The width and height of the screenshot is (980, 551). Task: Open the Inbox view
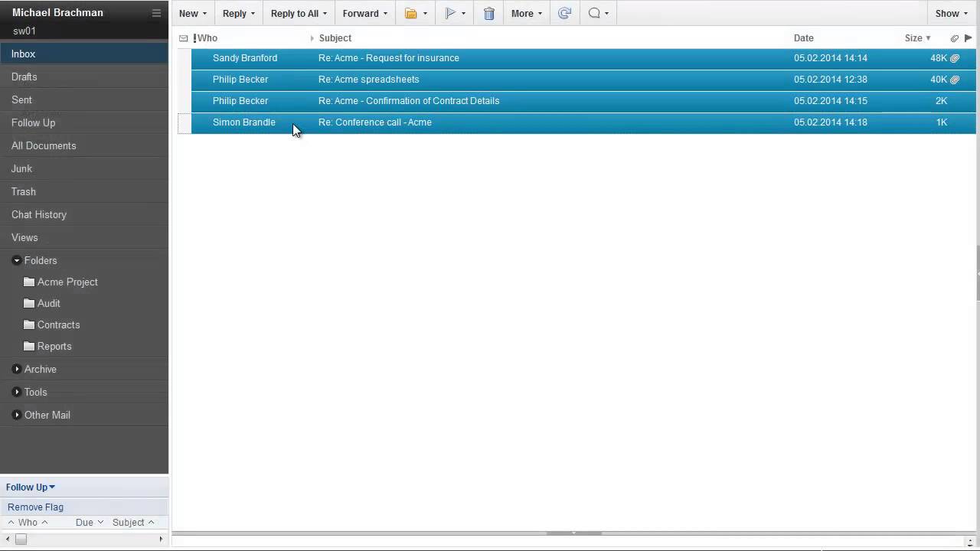pyautogui.click(x=84, y=54)
